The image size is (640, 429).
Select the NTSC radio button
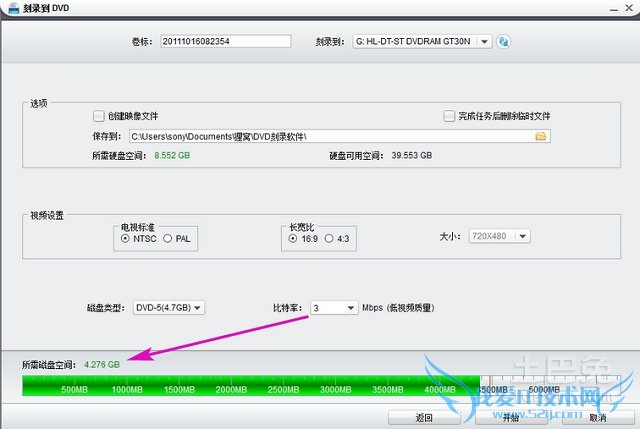click(125, 238)
